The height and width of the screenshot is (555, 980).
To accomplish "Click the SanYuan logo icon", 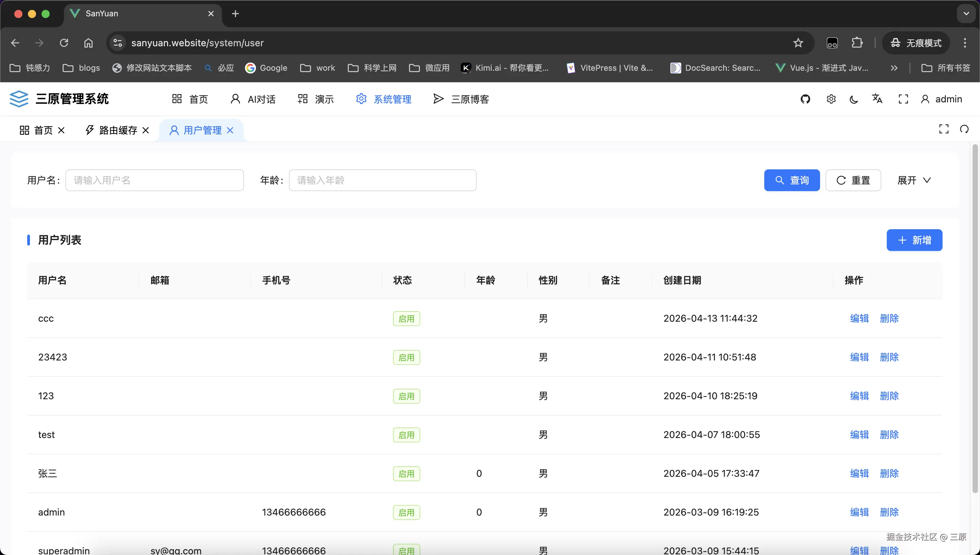I will tap(19, 99).
